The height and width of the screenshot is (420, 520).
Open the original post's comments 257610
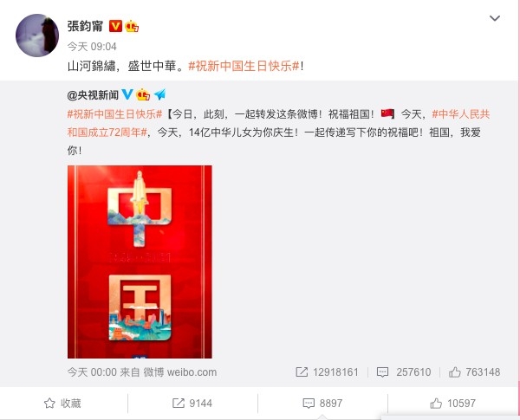point(404,372)
